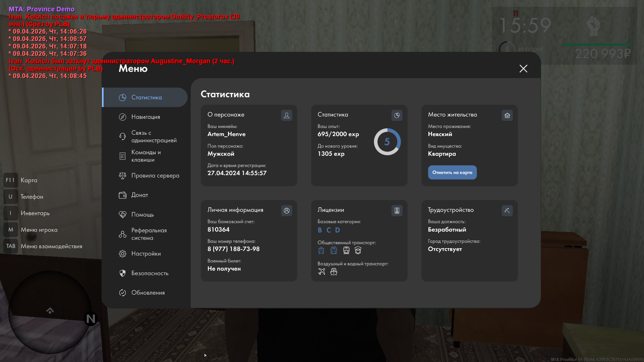Open the Настройки menu item

(x=146, y=254)
